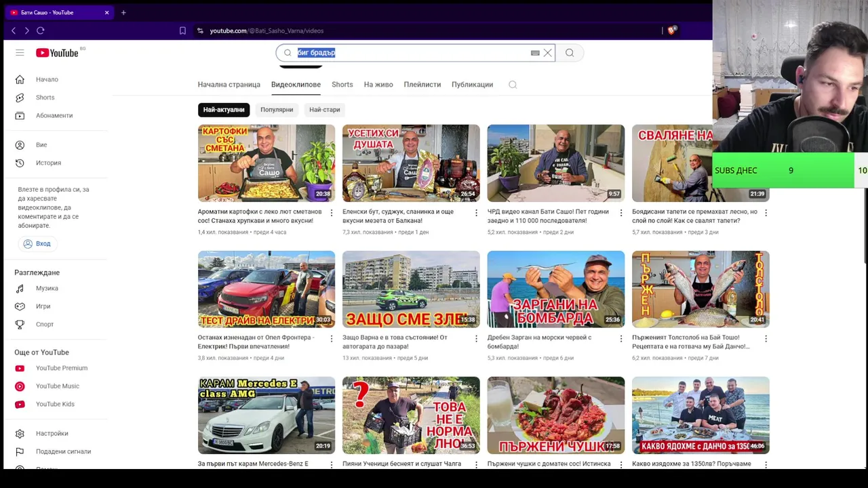Viewport: 868px width, 488px height.
Task: Open options menu for Ароматни картофки video
Action: click(x=332, y=213)
